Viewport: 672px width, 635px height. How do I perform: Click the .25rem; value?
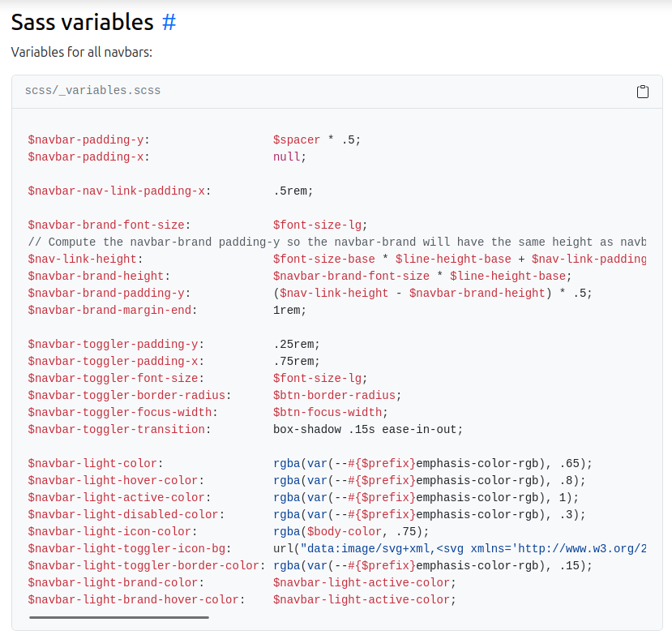pos(297,345)
